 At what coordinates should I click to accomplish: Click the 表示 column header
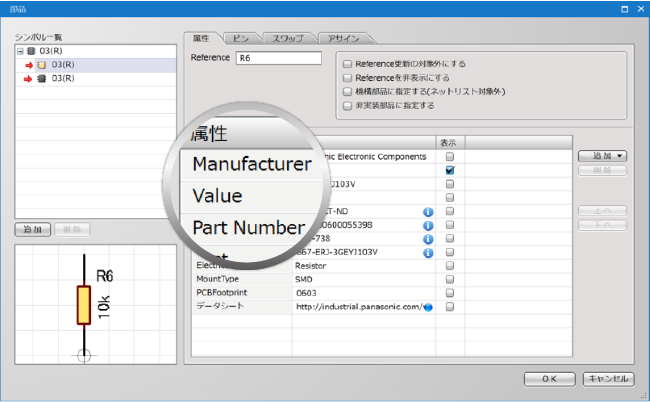(450, 143)
